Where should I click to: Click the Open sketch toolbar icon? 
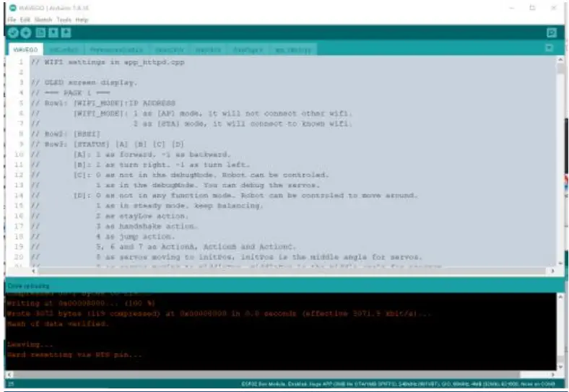tap(53, 33)
